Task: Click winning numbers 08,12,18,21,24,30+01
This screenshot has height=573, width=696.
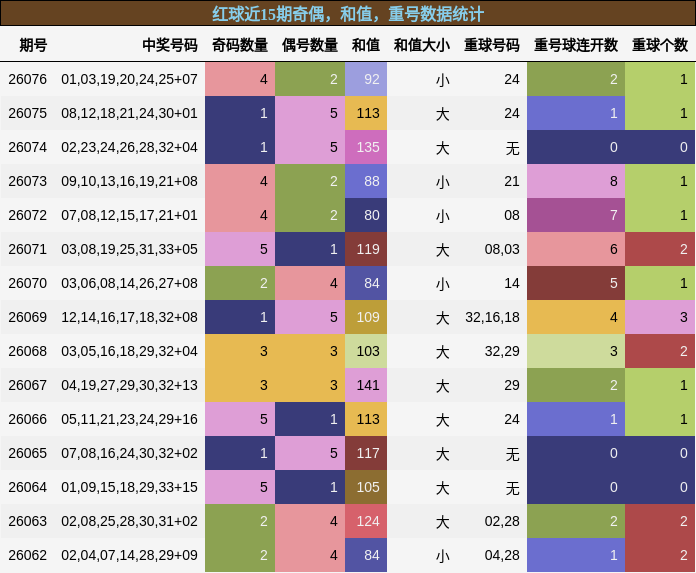Action: [130, 113]
